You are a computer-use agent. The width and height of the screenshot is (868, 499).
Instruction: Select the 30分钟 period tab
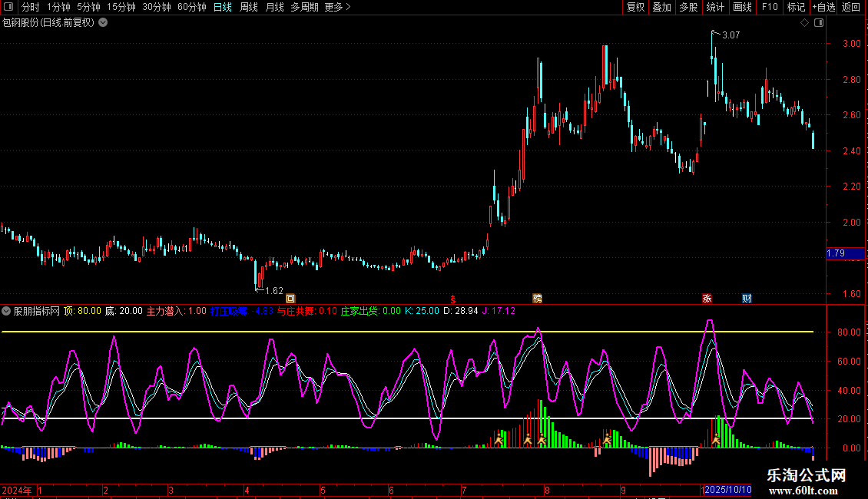(157, 7)
